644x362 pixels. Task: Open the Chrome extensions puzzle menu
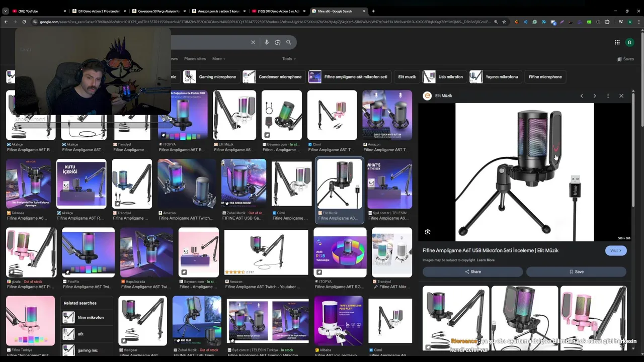[x=607, y=22]
